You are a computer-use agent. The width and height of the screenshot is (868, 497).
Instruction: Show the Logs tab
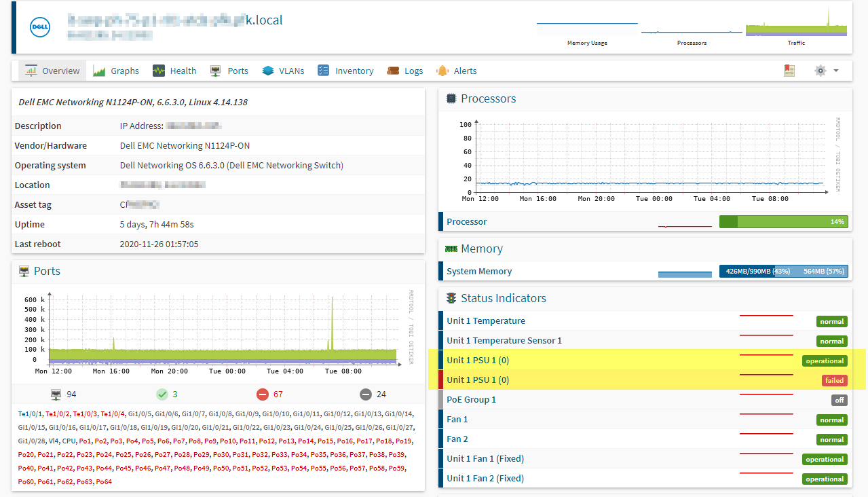pyautogui.click(x=405, y=71)
